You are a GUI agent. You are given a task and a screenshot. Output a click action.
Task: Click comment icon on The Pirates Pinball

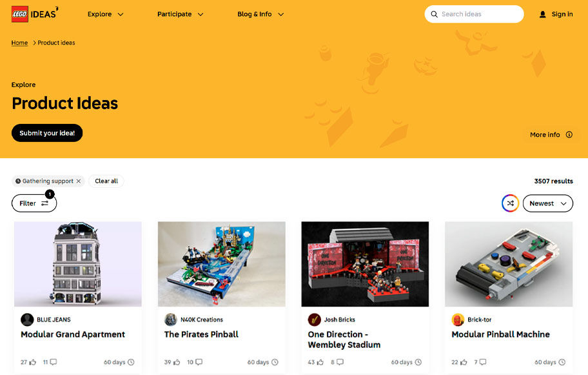pos(199,362)
